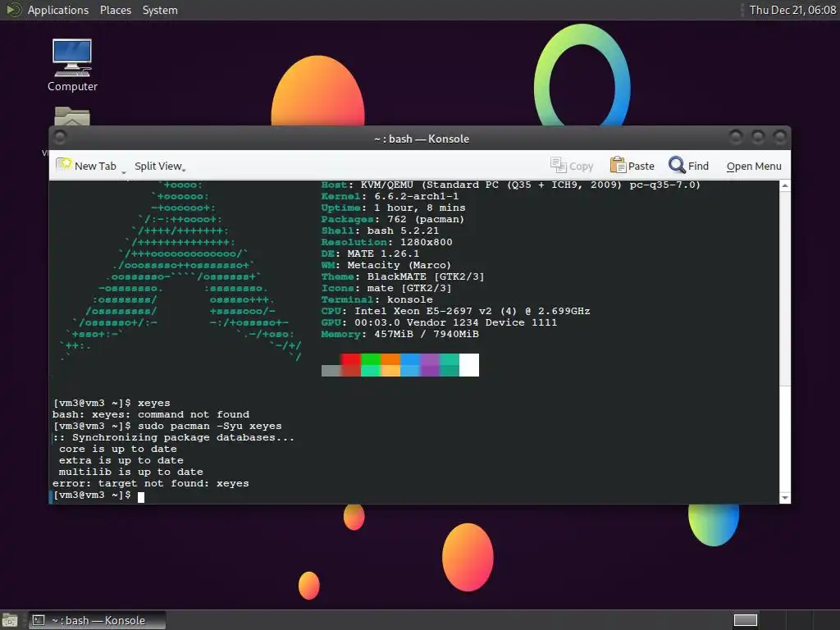Click the 'GPU: 00:03.0 Vendor 1234' line

coord(439,322)
